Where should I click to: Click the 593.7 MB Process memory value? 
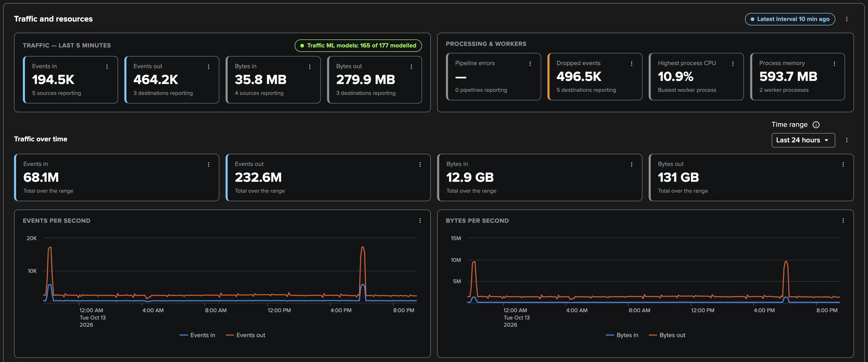pyautogui.click(x=788, y=77)
